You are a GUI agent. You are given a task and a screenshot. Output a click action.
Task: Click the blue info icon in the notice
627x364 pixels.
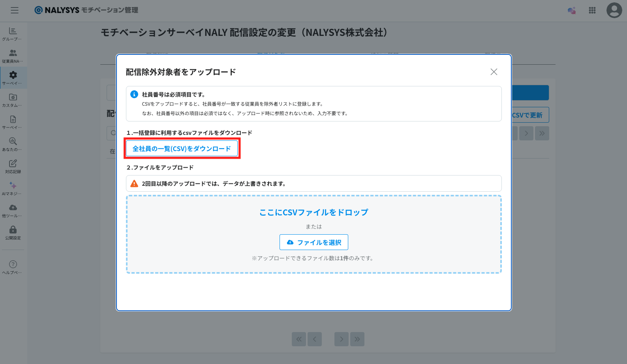[134, 94]
